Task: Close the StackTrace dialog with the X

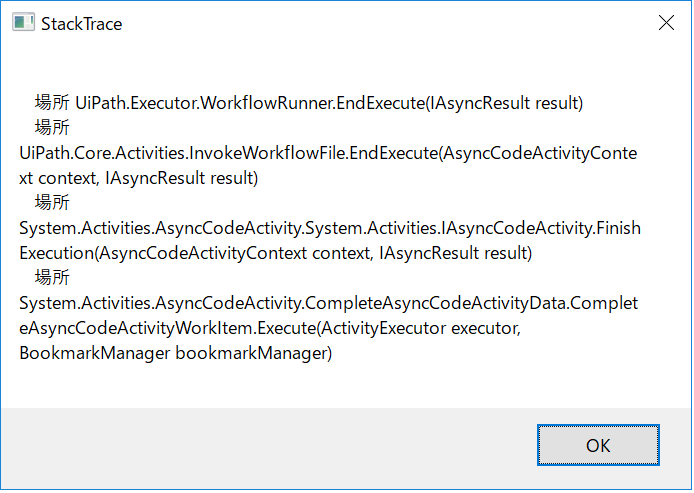Action: [x=666, y=23]
